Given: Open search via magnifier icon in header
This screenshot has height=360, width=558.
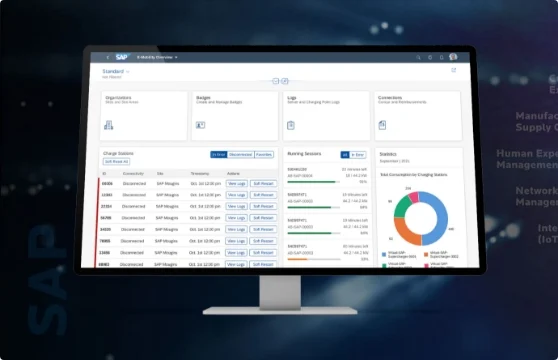Looking at the screenshot, I should [x=418, y=57].
